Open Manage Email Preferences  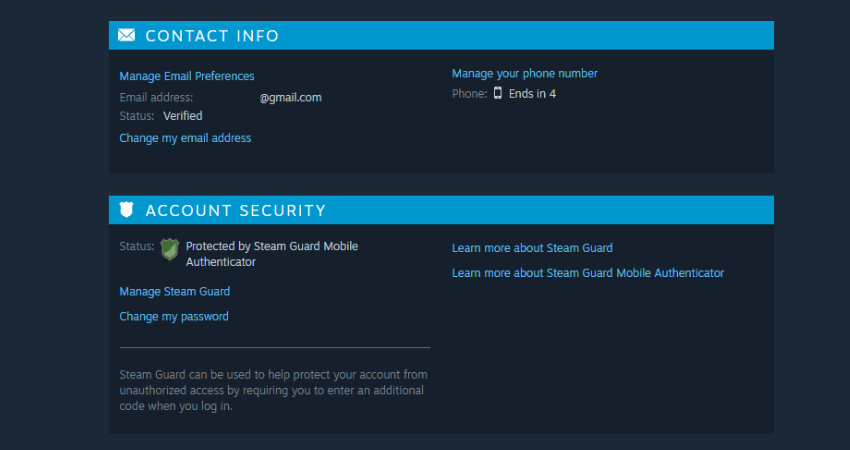coord(186,76)
